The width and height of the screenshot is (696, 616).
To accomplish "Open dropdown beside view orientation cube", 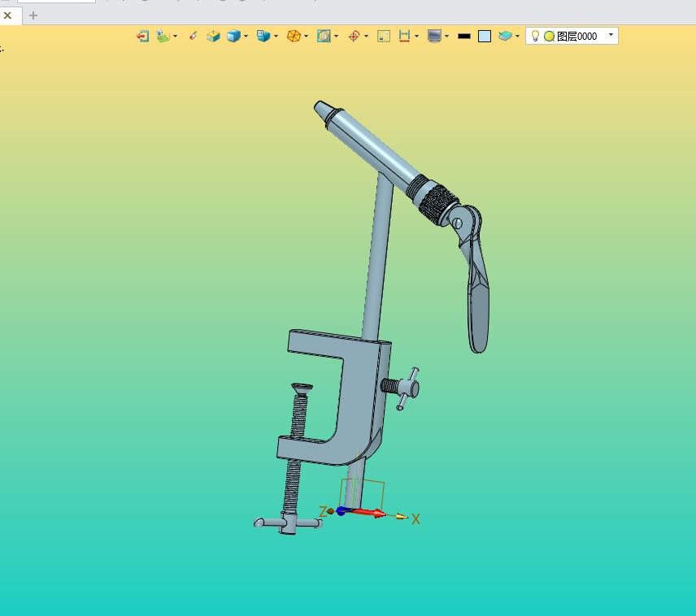I will point(276,36).
